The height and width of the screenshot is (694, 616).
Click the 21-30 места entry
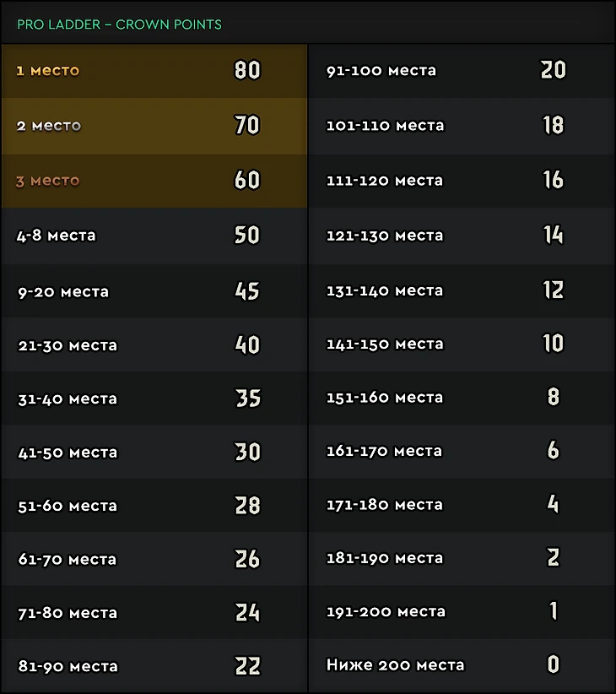click(x=68, y=345)
